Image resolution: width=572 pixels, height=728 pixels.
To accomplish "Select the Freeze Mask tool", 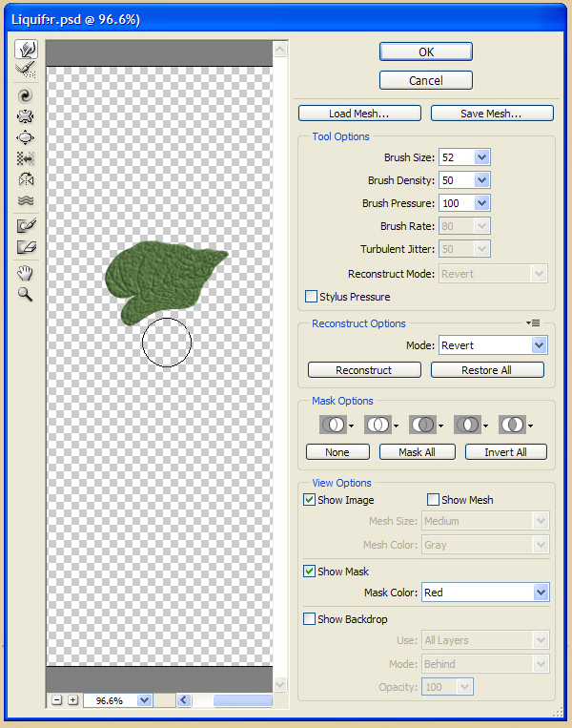I will point(26,226).
